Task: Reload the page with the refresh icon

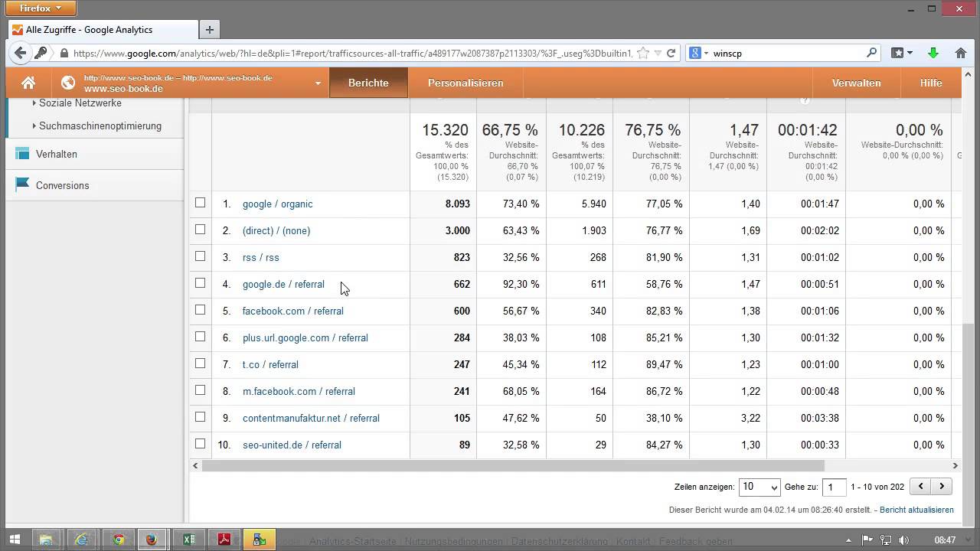Action: point(671,53)
